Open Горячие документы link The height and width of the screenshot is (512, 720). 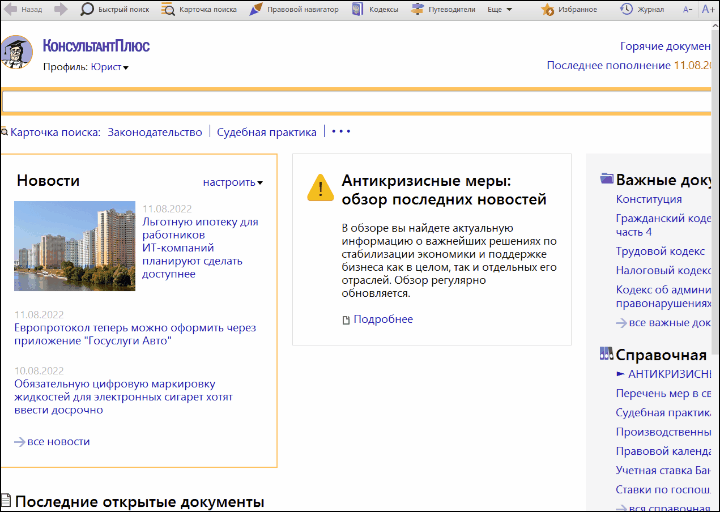[665, 46]
